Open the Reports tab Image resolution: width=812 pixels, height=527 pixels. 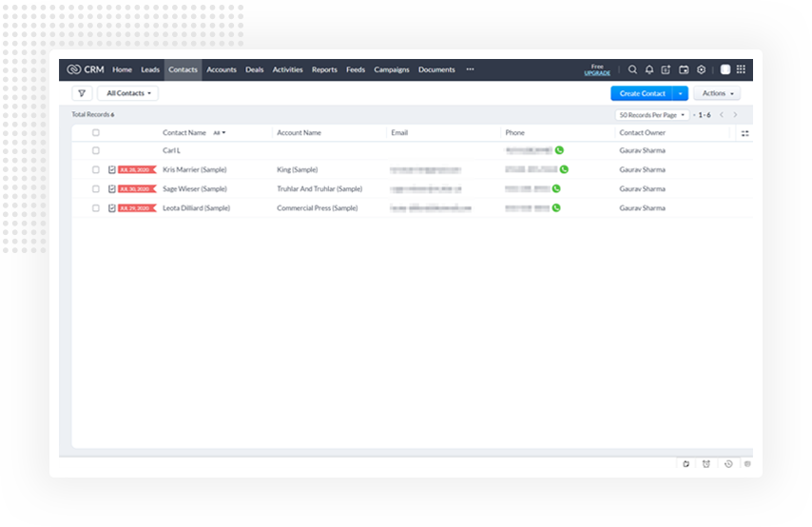tap(324, 69)
